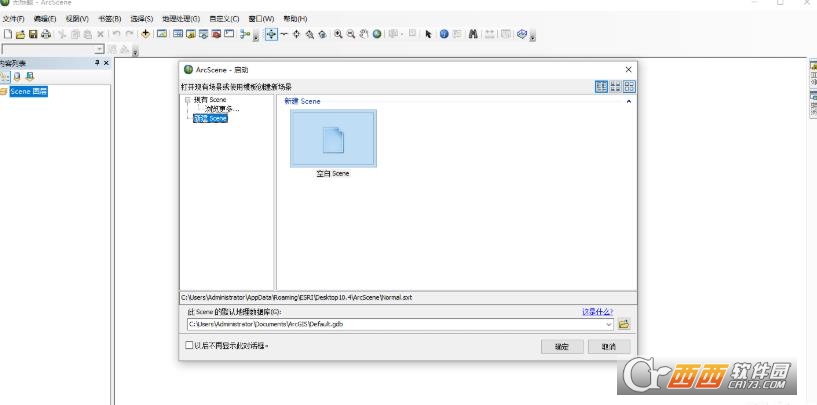Open the 文件(F) menu

[x=13, y=19]
